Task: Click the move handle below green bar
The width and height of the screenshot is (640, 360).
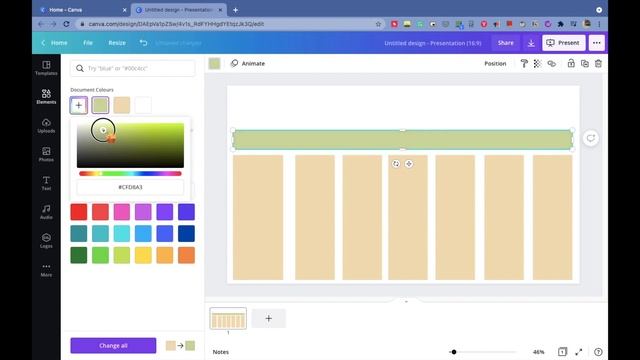Action: tap(409, 164)
